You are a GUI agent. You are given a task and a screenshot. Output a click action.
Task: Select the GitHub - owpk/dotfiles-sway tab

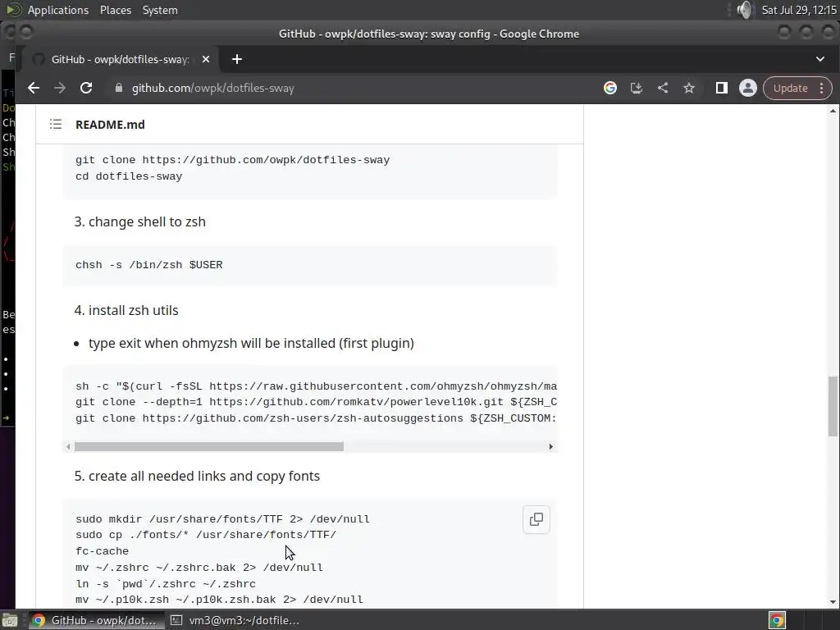pyautogui.click(x=121, y=59)
